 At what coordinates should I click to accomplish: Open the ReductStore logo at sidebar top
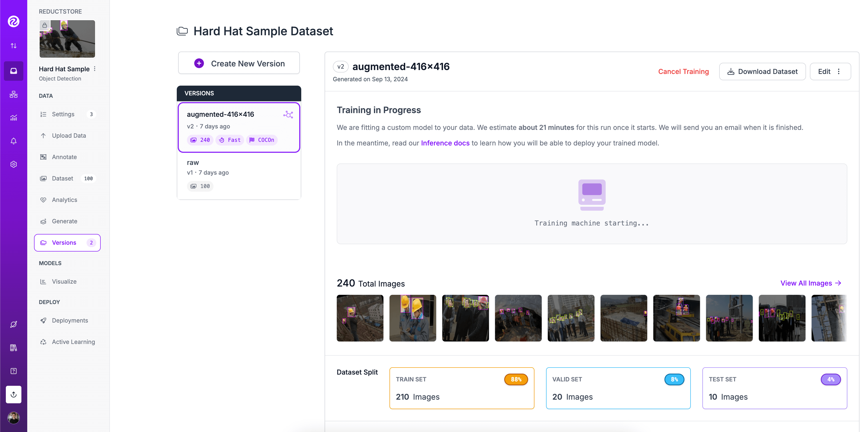13,21
